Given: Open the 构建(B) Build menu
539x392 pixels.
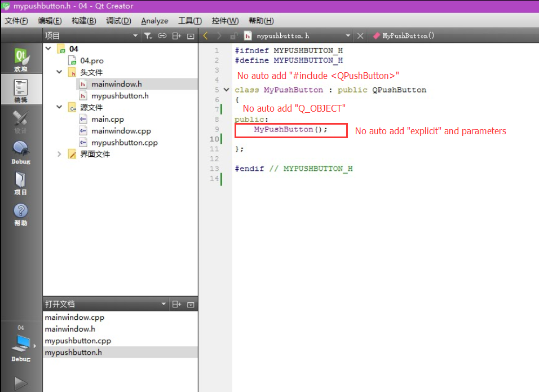Looking at the screenshot, I should pyautogui.click(x=83, y=21).
